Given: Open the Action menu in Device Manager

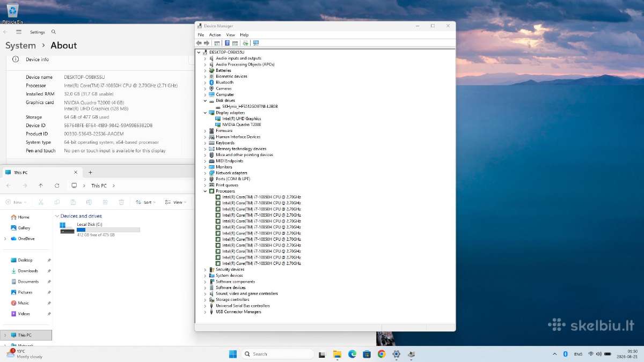Looking at the screenshot, I should coord(215,35).
